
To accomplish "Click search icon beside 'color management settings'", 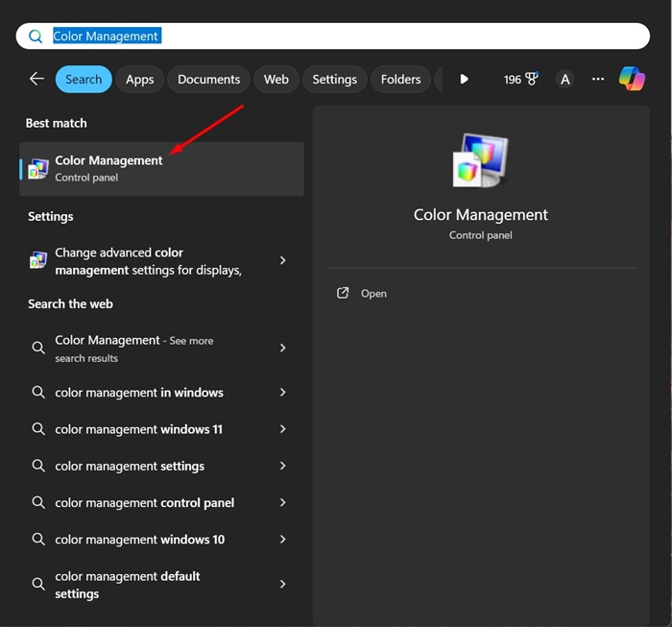I will point(38,466).
